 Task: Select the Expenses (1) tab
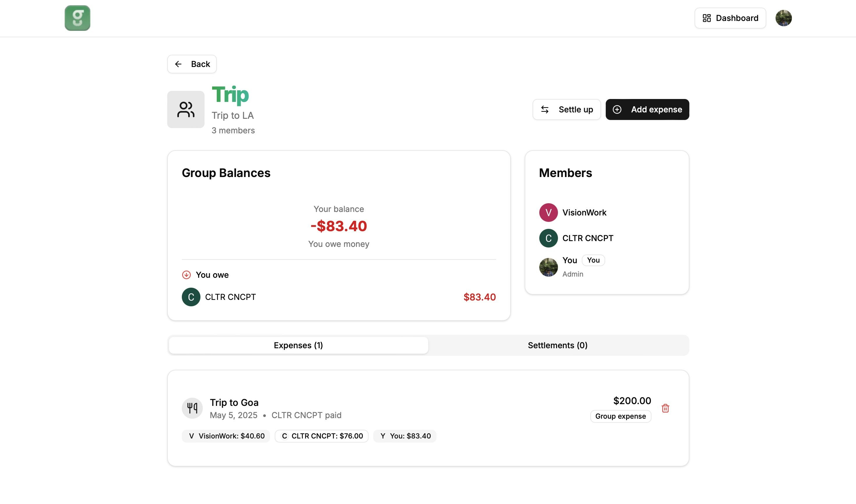tap(298, 345)
